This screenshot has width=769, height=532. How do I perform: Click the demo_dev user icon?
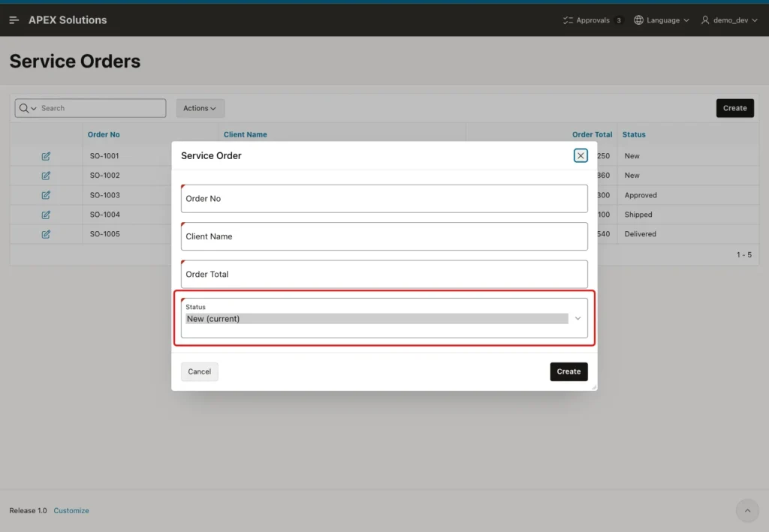pos(704,20)
